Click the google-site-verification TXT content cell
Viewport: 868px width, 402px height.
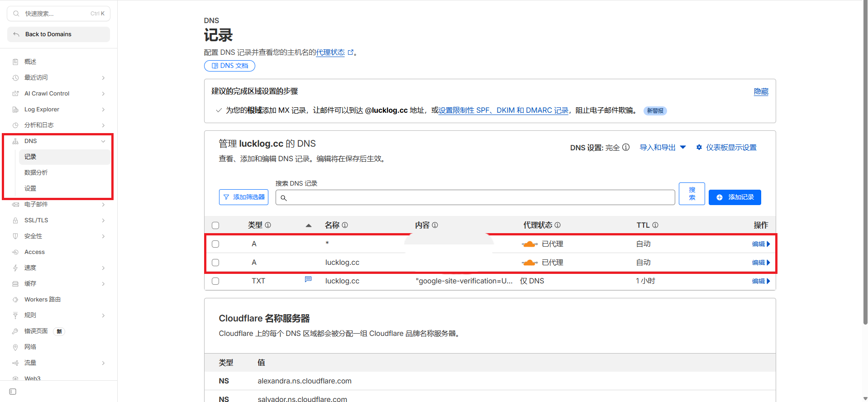[x=464, y=281]
